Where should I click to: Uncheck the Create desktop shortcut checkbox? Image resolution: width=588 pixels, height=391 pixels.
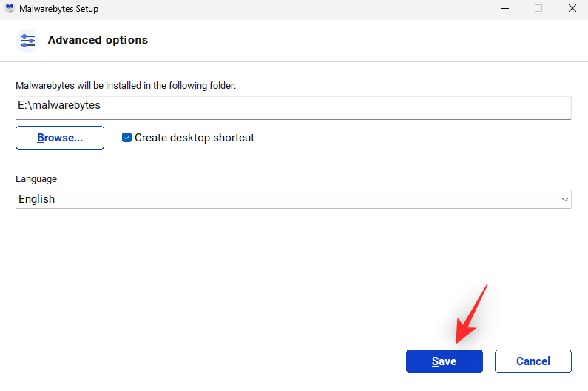[127, 138]
